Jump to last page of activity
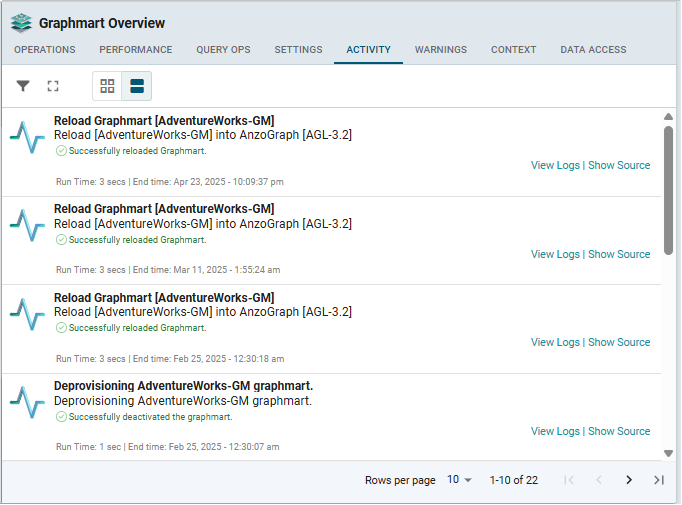682x505 pixels. [659, 480]
